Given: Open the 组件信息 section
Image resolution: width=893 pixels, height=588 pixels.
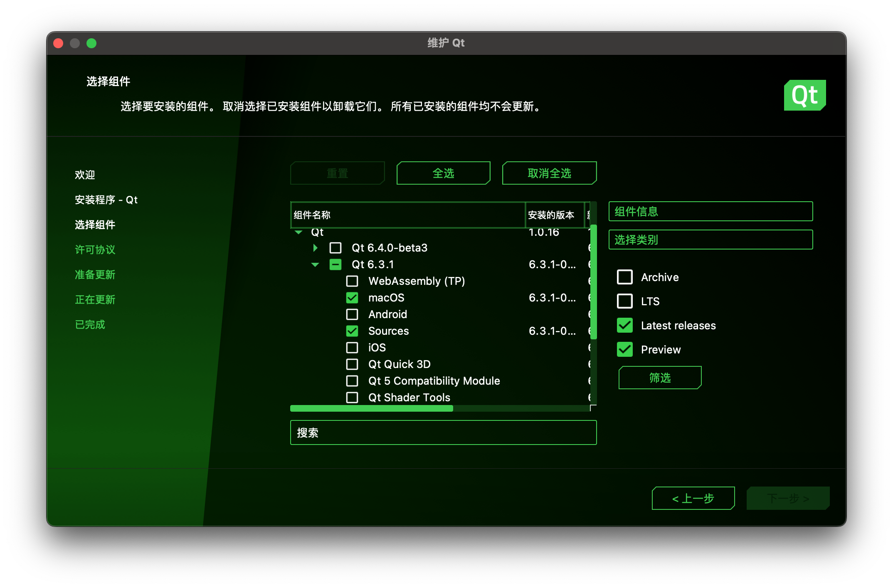Looking at the screenshot, I should coord(710,211).
